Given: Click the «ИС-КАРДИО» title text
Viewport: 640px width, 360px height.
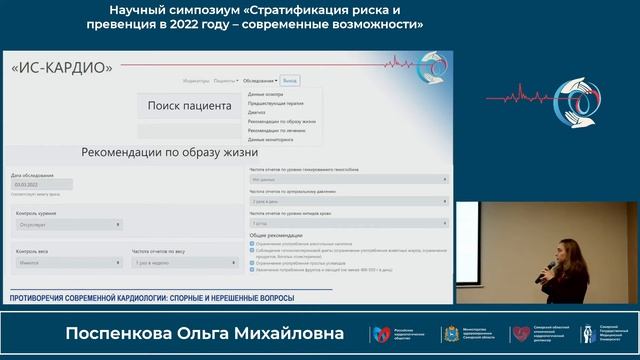Looking at the screenshot, I should pyautogui.click(x=62, y=68).
